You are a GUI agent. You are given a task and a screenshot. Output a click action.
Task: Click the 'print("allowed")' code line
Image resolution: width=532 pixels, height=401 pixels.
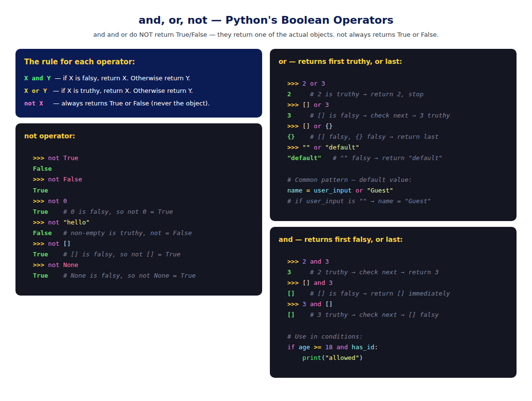(333, 358)
